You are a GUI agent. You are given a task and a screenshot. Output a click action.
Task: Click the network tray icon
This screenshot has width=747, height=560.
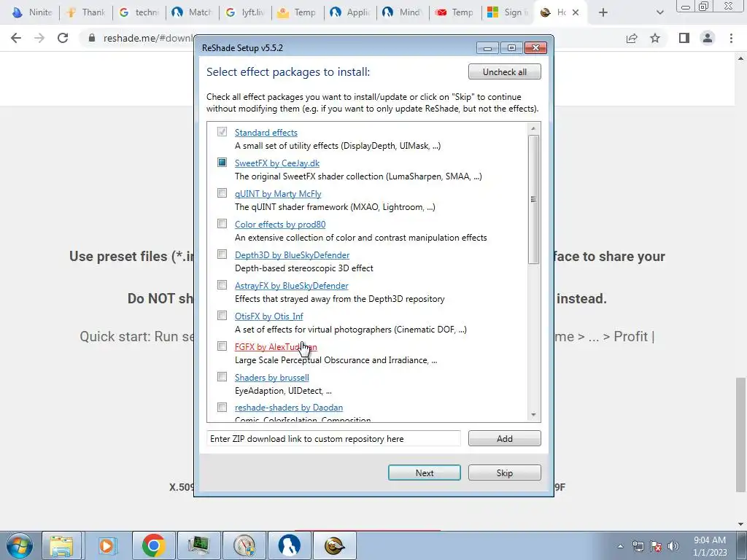click(x=638, y=546)
